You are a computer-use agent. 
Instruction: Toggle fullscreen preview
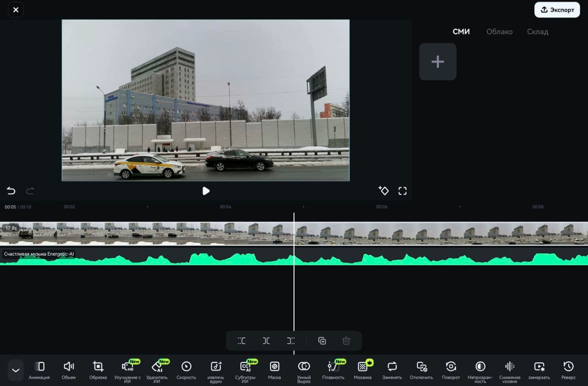tap(402, 191)
